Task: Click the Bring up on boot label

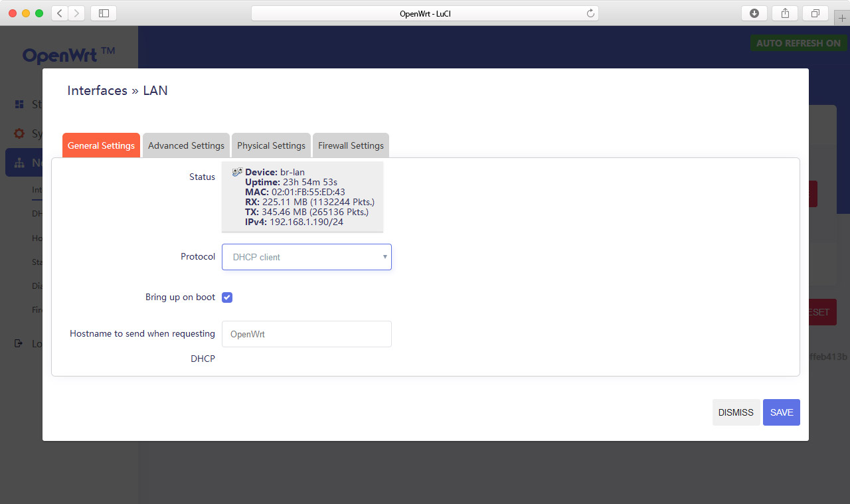Action: coord(180,297)
